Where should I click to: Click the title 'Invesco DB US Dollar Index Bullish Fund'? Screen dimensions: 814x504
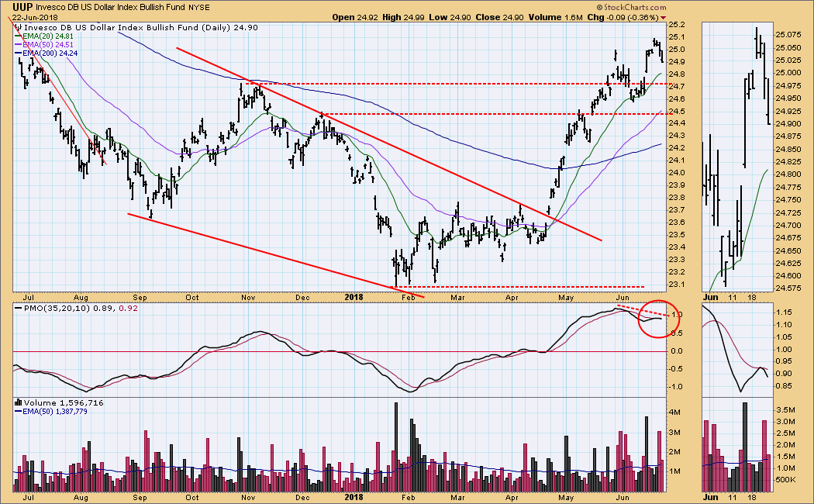click(x=110, y=8)
